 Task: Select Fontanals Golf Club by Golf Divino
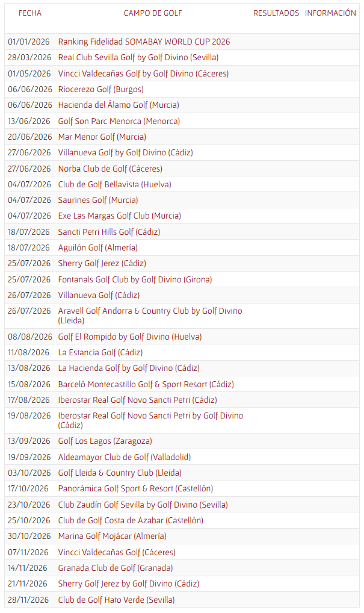tap(135, 279)
